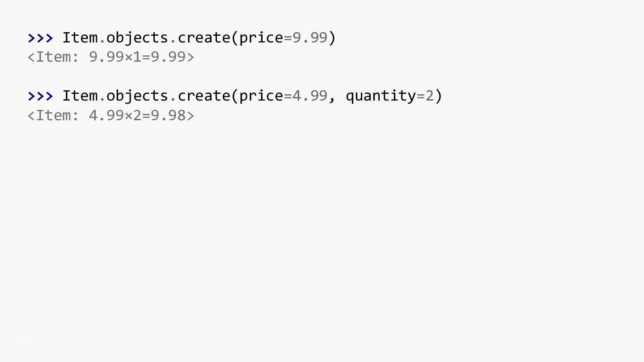The width and height of the screenshot is (644, 362).
Task: Click "Item" in the price=9.99 command
Action: [x=80, y=38]
